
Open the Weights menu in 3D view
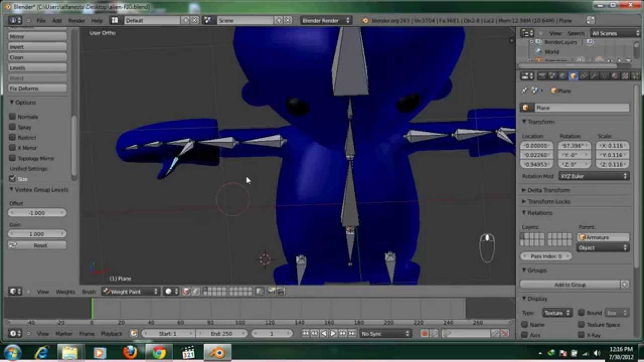[65, 292]
